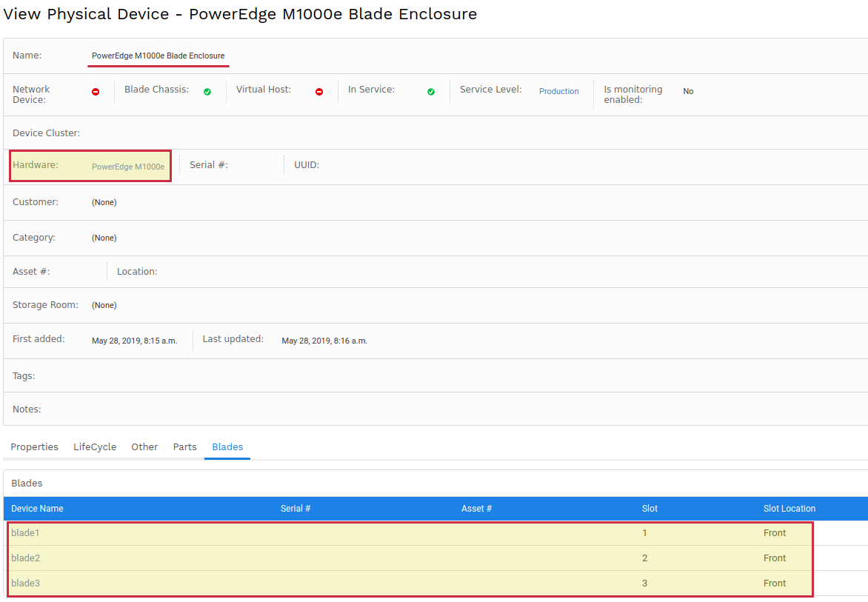Click the Asset #: field label in details
Image resolution: width=868 pixels, height=602 pixels.
(31, 272)
